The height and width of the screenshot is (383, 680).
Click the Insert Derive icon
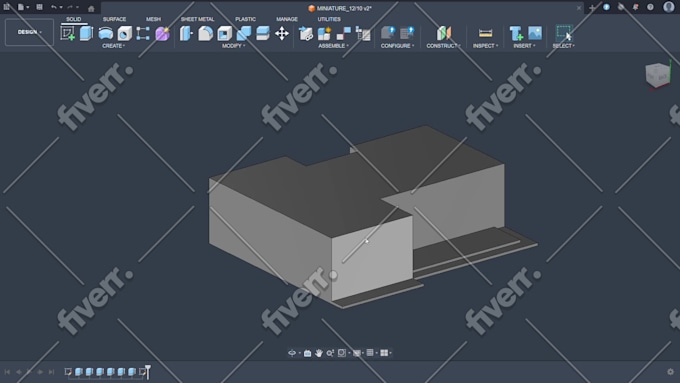[x=516, y=33]
